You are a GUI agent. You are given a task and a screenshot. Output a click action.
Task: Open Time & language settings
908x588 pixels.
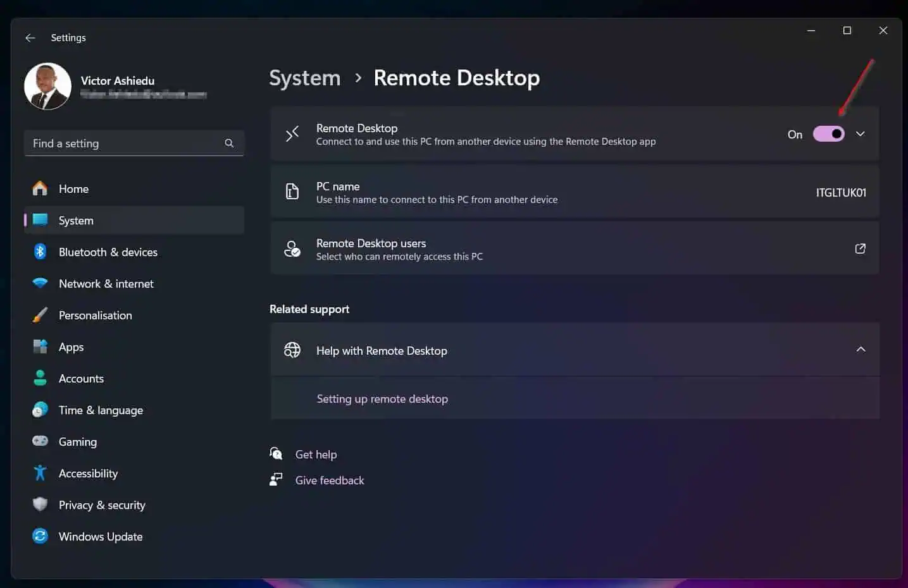click(134, 410)
